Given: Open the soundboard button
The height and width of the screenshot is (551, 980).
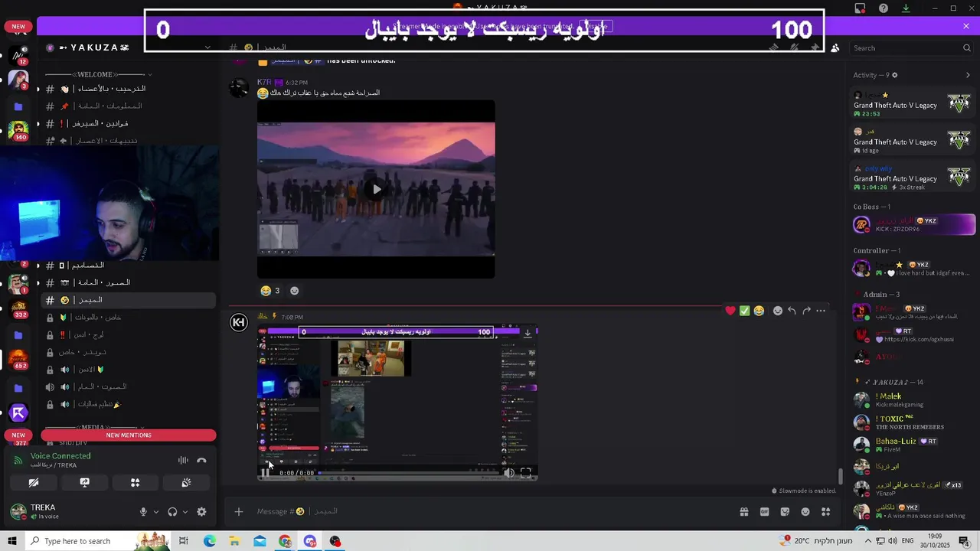Looking at the screenshot, I should [x=186, y=483].
